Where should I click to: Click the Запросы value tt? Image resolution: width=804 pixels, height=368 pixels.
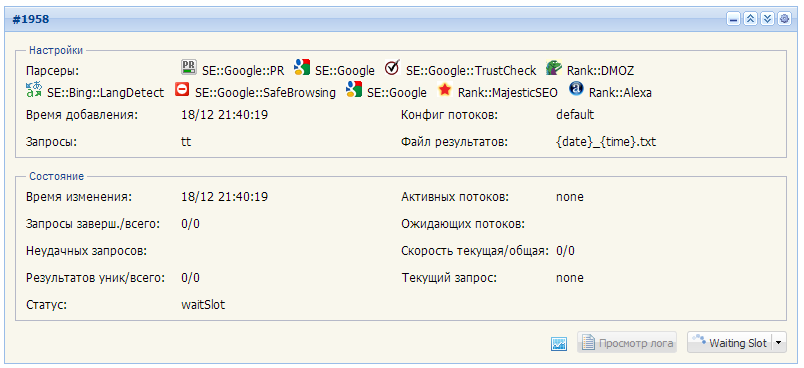point(186,142)
